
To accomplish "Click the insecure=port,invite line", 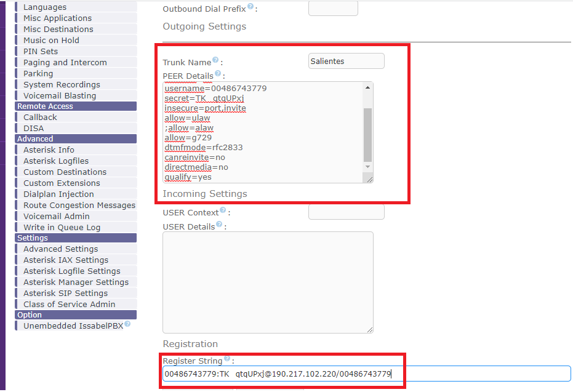I will click(x=205, y=108).
